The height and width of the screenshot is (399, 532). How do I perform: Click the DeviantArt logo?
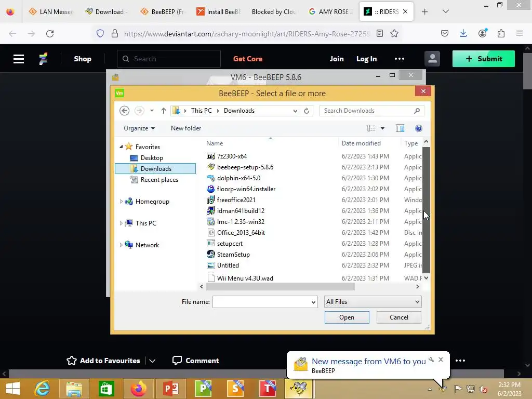(x=43, y=59)
